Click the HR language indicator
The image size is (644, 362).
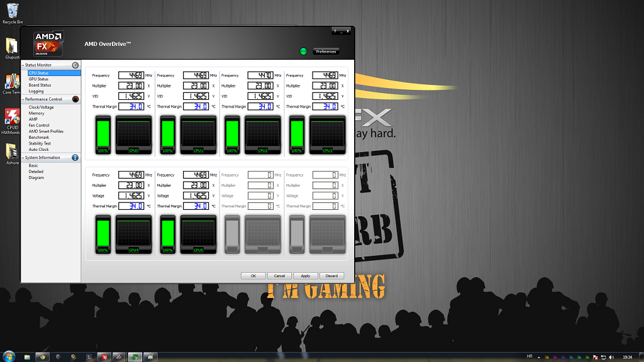530,356
